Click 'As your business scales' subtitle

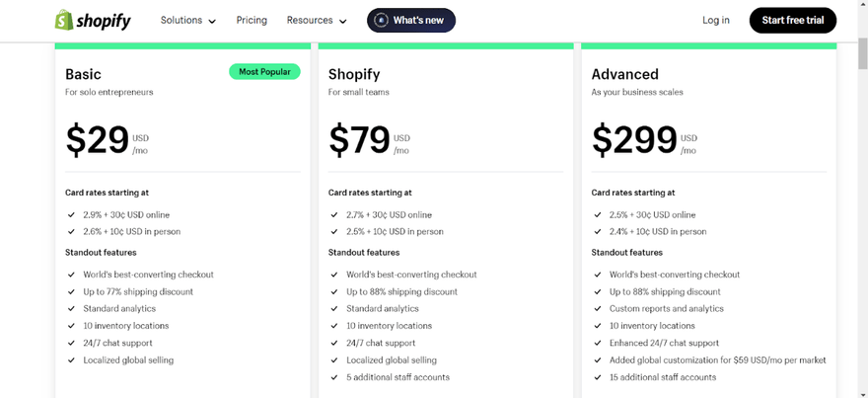(637, 92)
